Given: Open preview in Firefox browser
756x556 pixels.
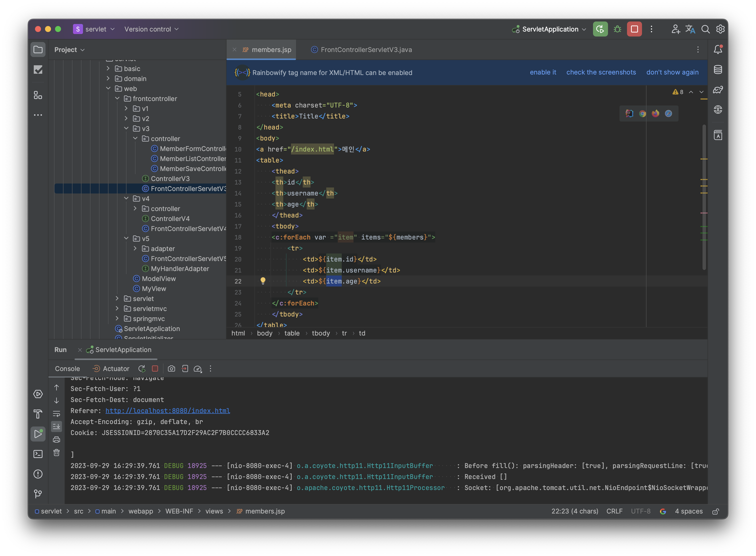Looking at the screenshot, I should [655, 113].
